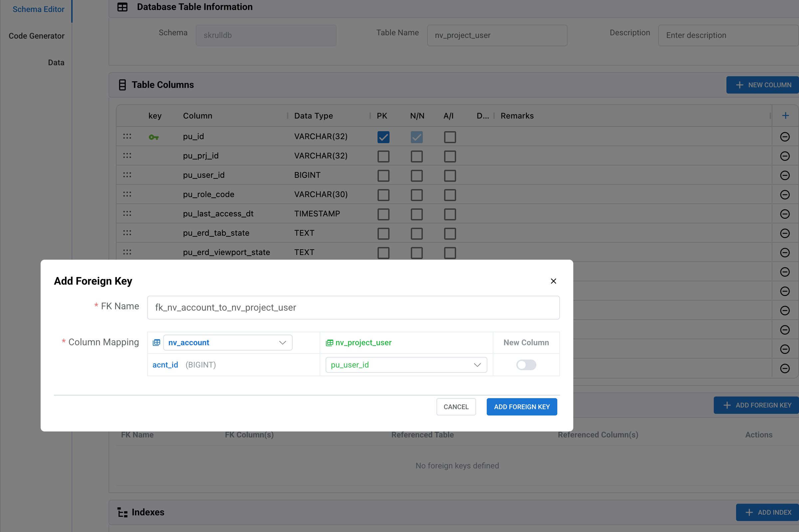The height and width of the screenshot is (532, 799).
Task: Check the PK checkbox for pu_user_id
Action: point(383,175)
